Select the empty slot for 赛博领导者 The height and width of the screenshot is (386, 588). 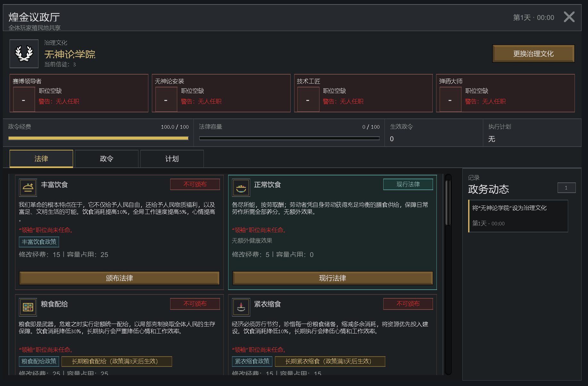[x=24, y=100]
